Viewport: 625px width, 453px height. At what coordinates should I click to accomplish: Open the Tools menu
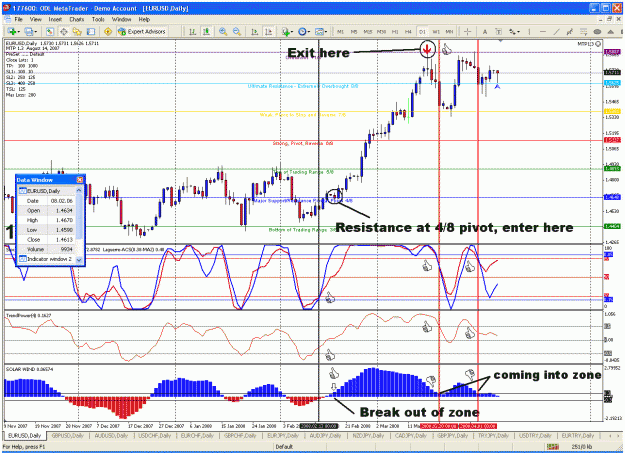(x=98, y=19)
